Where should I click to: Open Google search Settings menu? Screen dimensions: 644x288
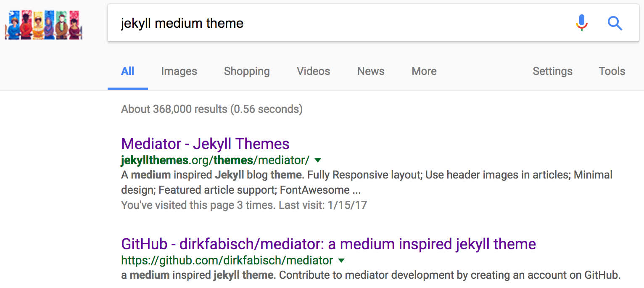click(552, 71)
